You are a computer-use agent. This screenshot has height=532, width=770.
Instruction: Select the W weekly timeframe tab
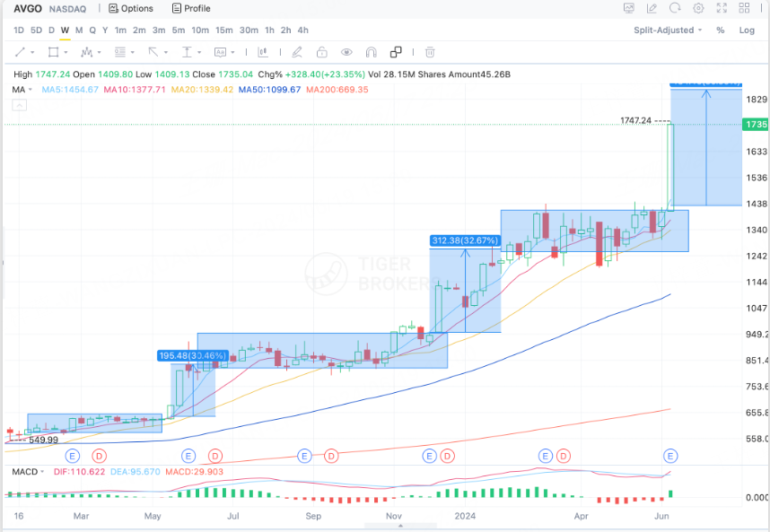tap(65, 30)
